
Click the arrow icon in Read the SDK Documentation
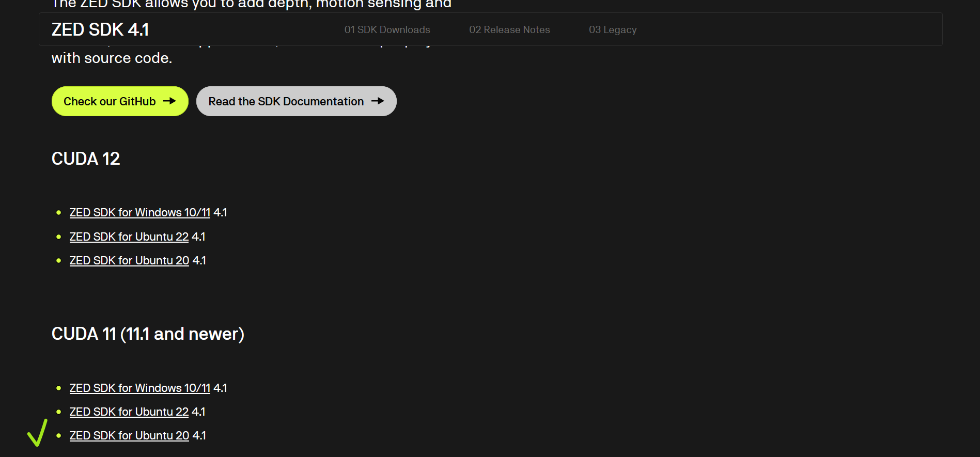pyautogui.click(x=378, y=101)
